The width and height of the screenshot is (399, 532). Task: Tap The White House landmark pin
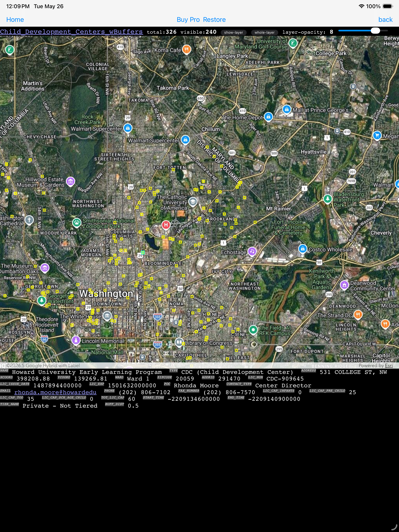coord(107,316)
